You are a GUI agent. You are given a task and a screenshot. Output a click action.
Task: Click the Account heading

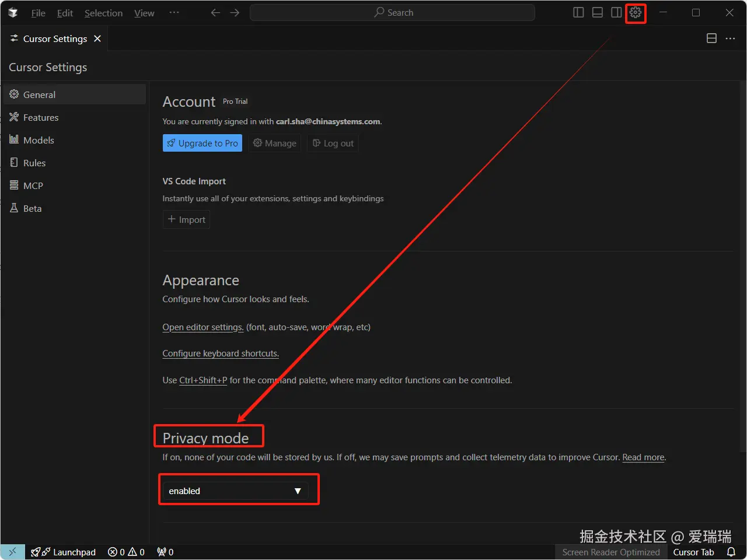pos(189,101)
